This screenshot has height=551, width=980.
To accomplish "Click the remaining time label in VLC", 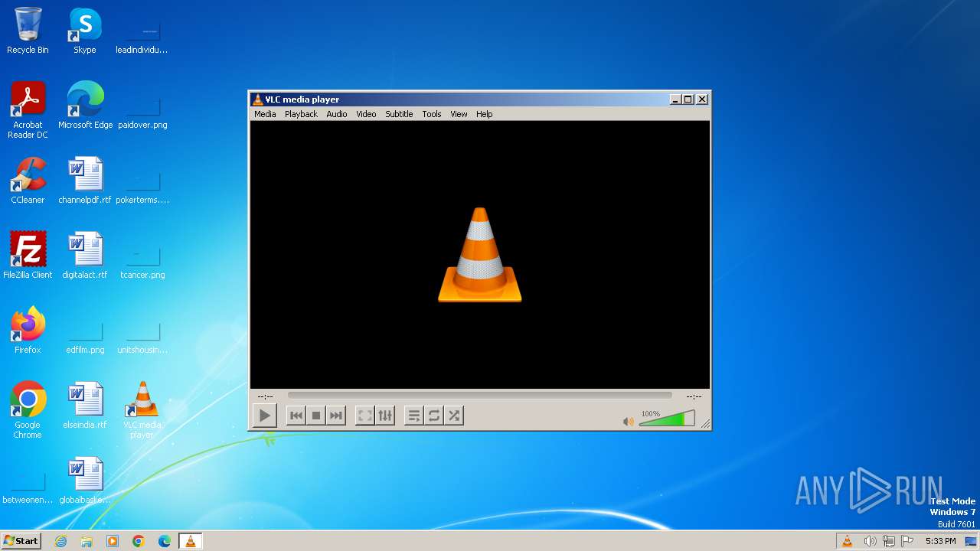I will (x=694, y=396).
